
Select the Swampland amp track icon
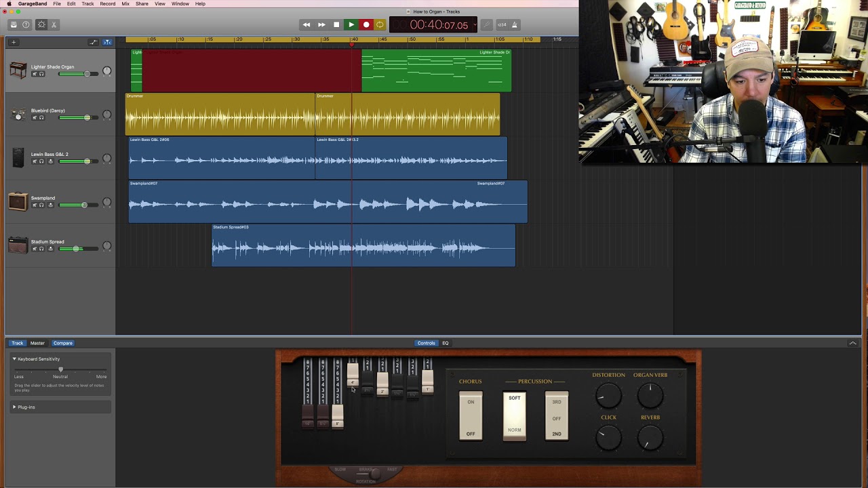tap(18, 202)
